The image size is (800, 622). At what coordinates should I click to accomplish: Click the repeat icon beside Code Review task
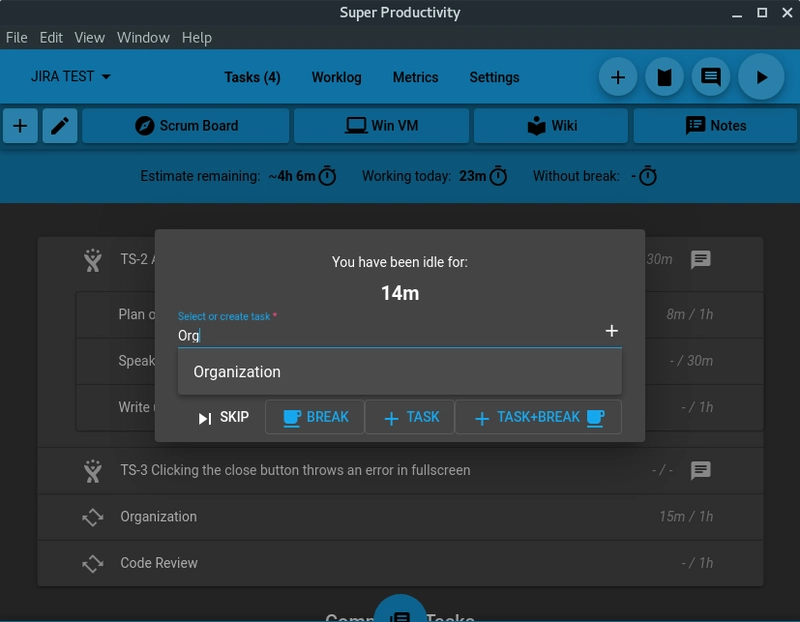93,563
